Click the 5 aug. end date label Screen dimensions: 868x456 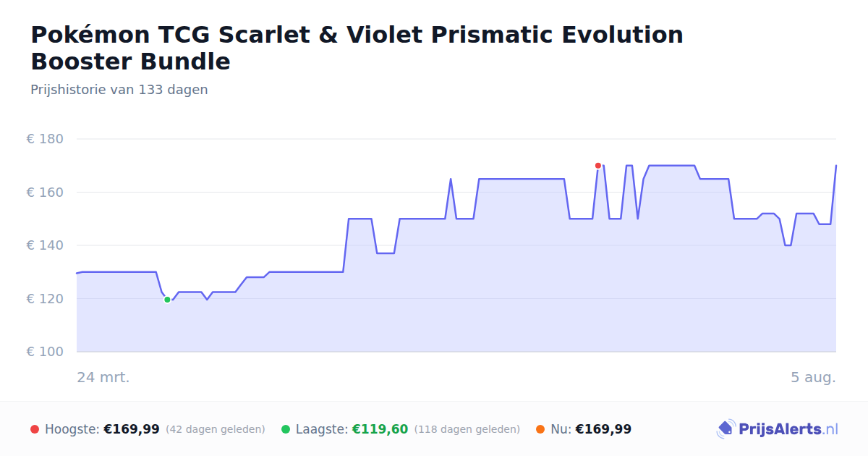(x=813, y=378)
